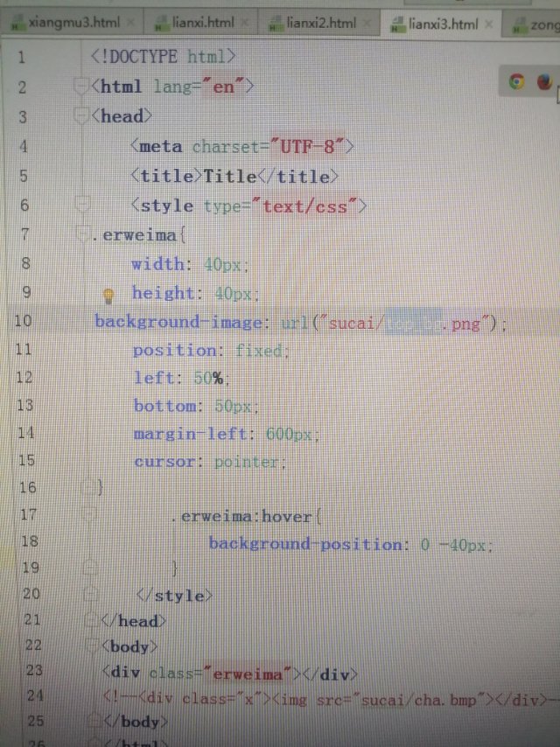Click the closing head tag on line 21
The width and height of the screenshot is (560, 747).
(x=134, y=621)
